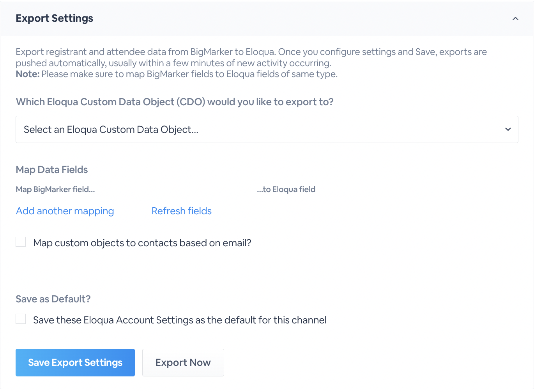Trigger an immediate export to Eloqua
534x392 pixels.
[x=183, y=362]
